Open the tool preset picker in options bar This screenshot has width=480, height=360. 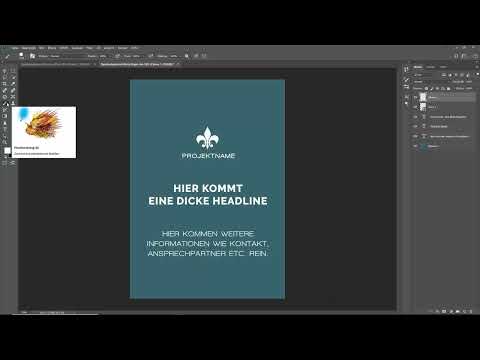pos(7,56)
